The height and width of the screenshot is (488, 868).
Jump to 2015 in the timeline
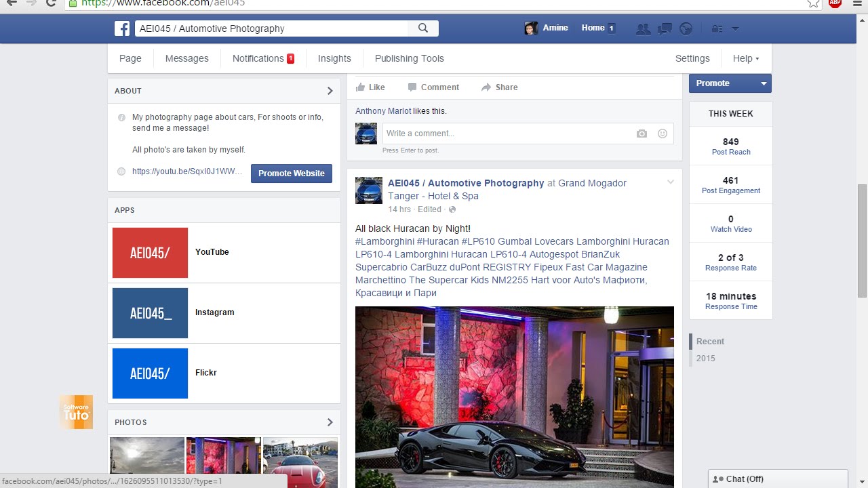point(705,359)
